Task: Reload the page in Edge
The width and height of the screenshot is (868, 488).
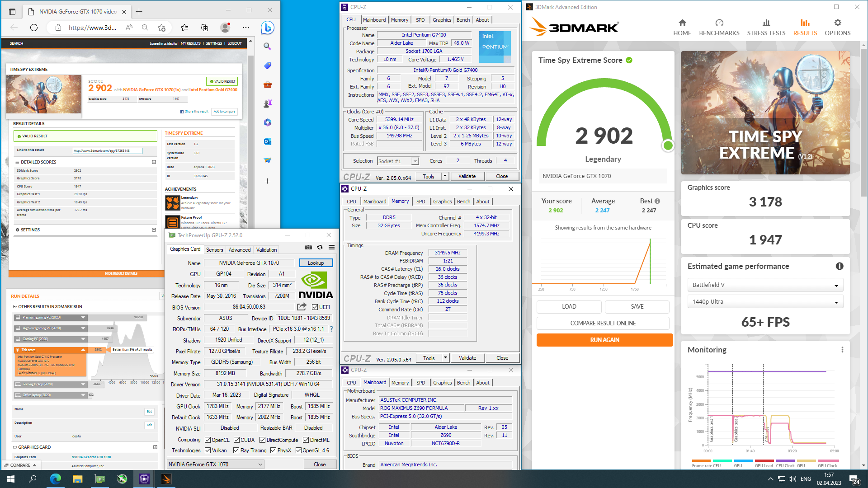Action: coord(34,28)
